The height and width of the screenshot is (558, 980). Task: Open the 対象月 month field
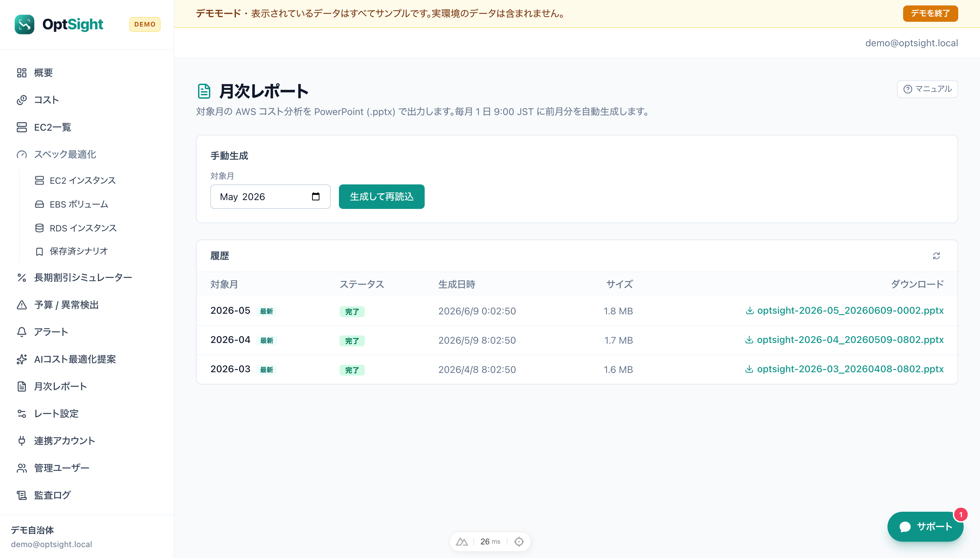pos(270,197)
